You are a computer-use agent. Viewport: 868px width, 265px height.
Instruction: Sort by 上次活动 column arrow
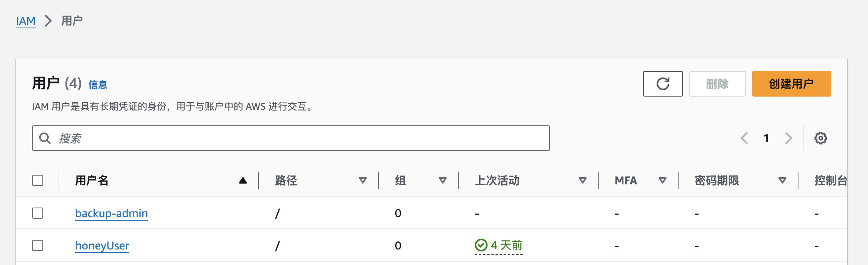click(582, 180)
